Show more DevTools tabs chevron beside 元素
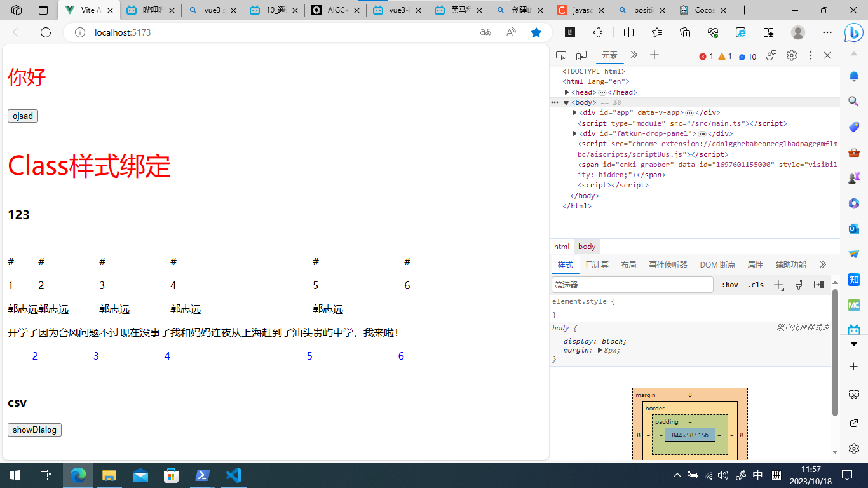Image resolution: width=868 pixels, height=488 pixels. [634, 55]
